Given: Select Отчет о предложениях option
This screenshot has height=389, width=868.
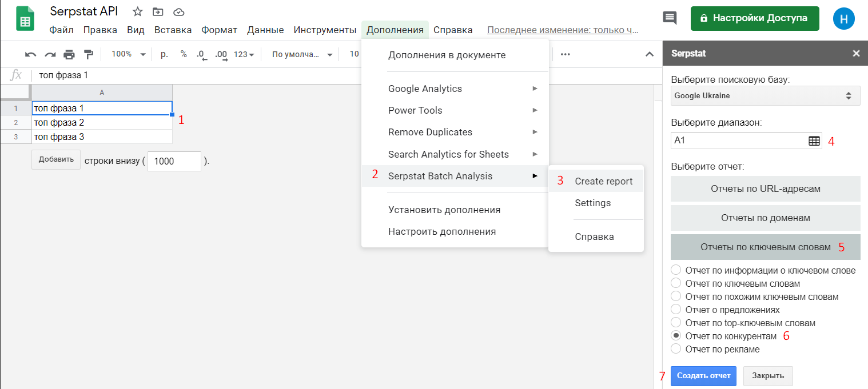Looking at the screenshot, I should [676, 309].
